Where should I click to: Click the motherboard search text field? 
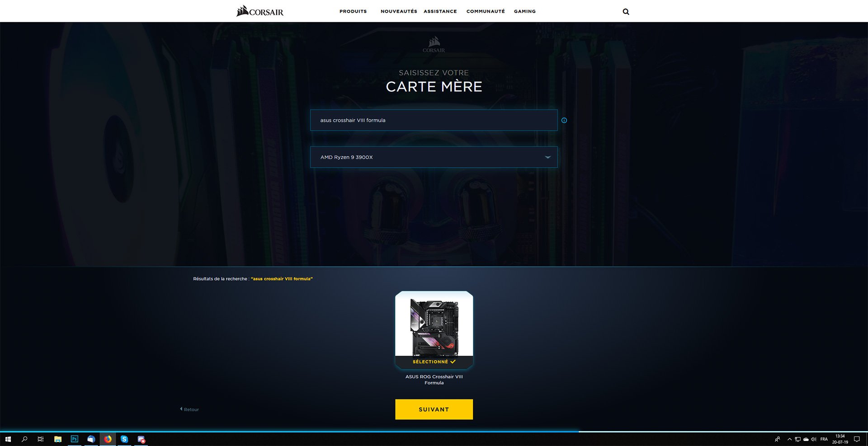pos(433,120)
